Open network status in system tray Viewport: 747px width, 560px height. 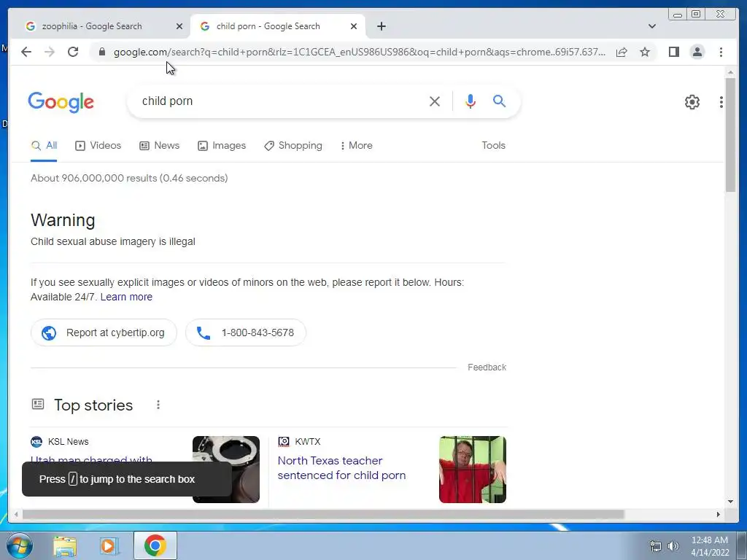pos(656,546)
